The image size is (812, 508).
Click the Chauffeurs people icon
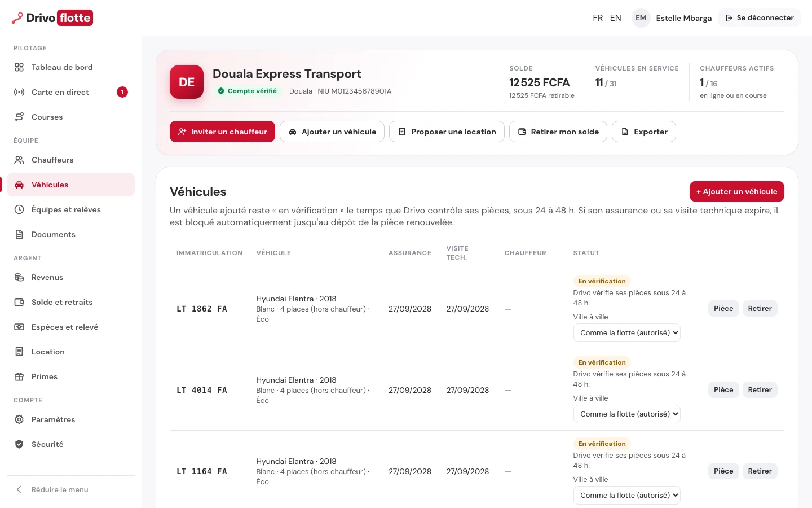[x=19, y=160]
